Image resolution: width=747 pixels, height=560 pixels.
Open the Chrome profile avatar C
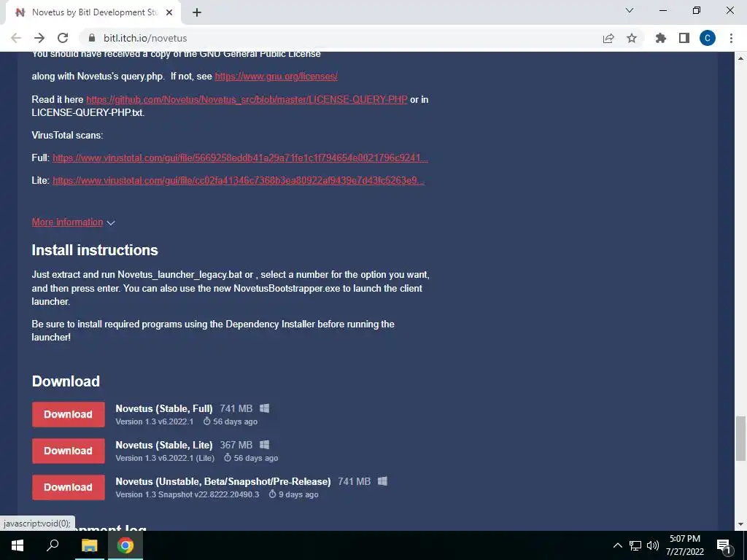tap(708, 38)
